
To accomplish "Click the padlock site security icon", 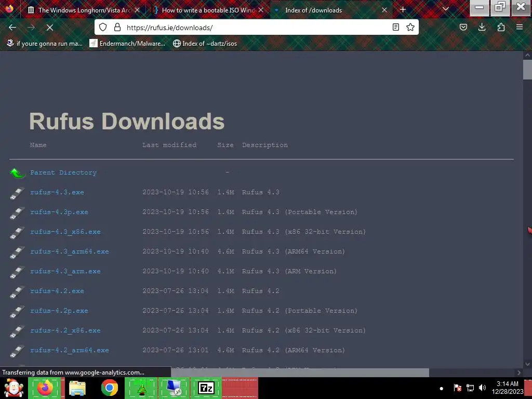I will pyautogui.click(x=117, y=27).
